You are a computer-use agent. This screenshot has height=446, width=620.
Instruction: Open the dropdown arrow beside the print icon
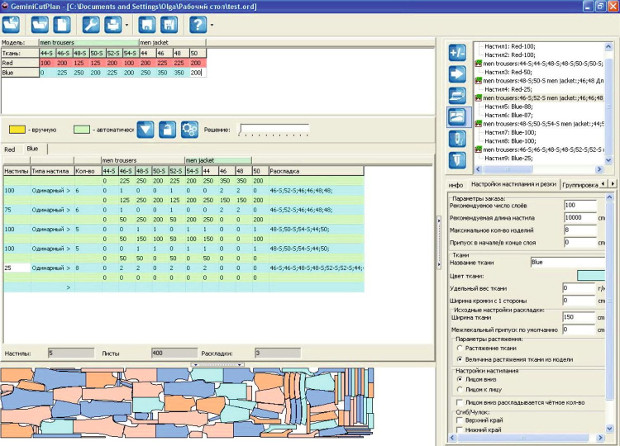pos(127,23)
